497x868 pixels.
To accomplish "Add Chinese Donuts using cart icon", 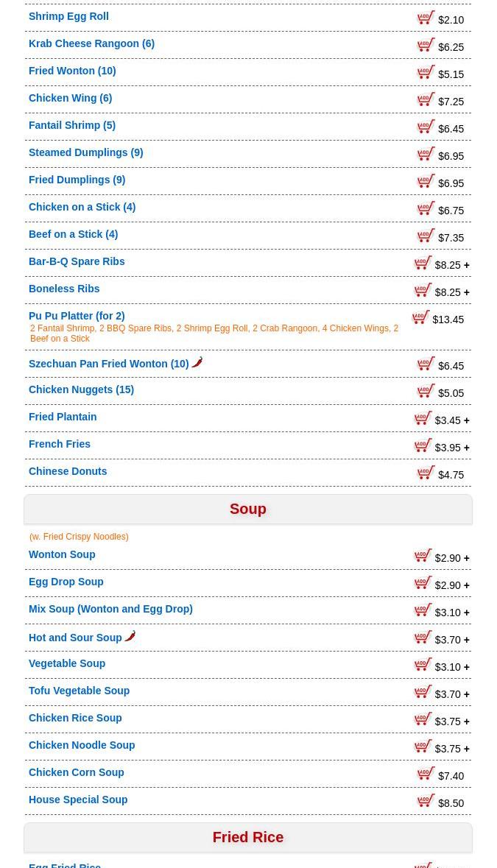I will [426, 472].
